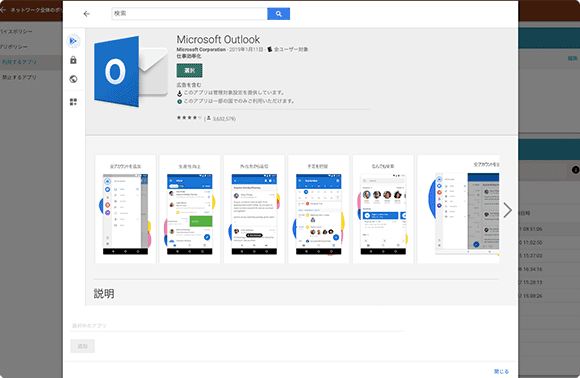Show next screenshots with right chevron
The width and height of the screenshot is (580, 378).
pyautogui.click(x=508, y=210)
